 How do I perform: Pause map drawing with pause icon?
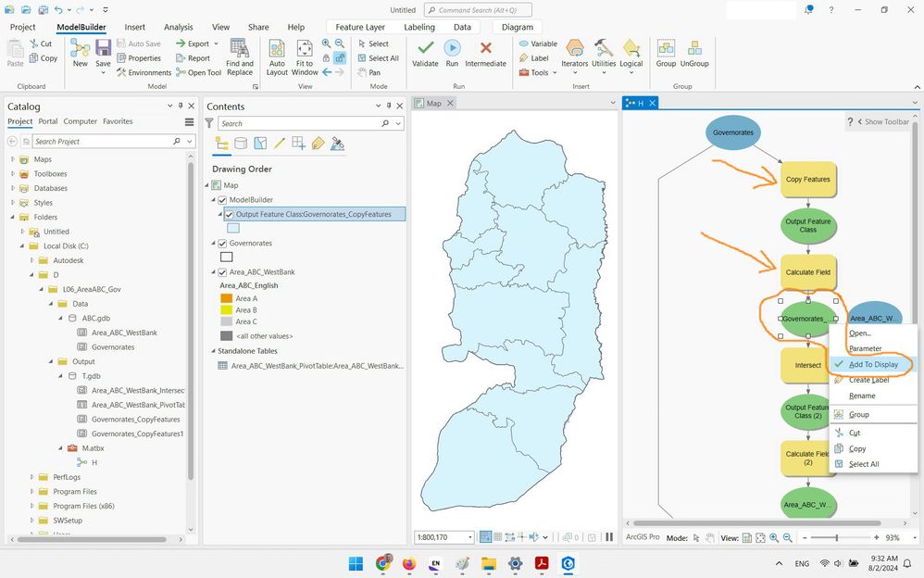pyautogui.click(x=609, y=536)
